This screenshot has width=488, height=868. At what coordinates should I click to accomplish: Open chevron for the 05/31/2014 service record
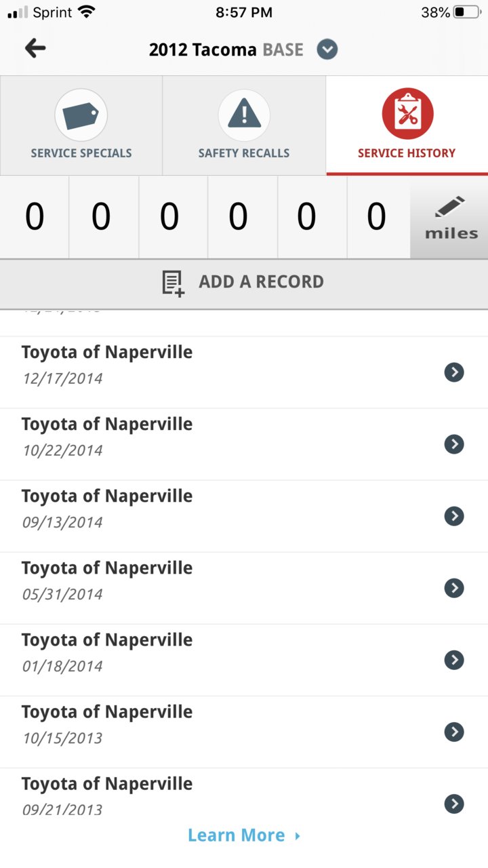click(x=454, y=588)
